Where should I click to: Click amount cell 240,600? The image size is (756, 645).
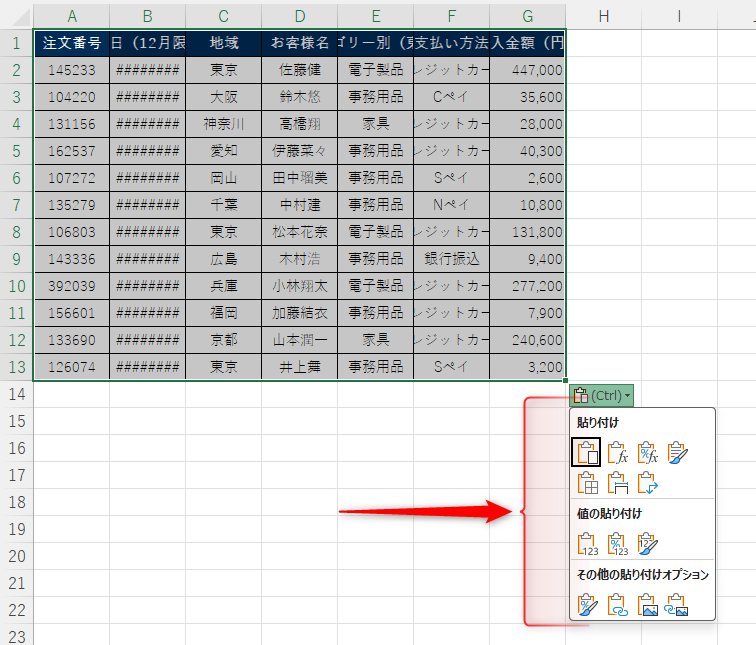(x=527, y=340)
